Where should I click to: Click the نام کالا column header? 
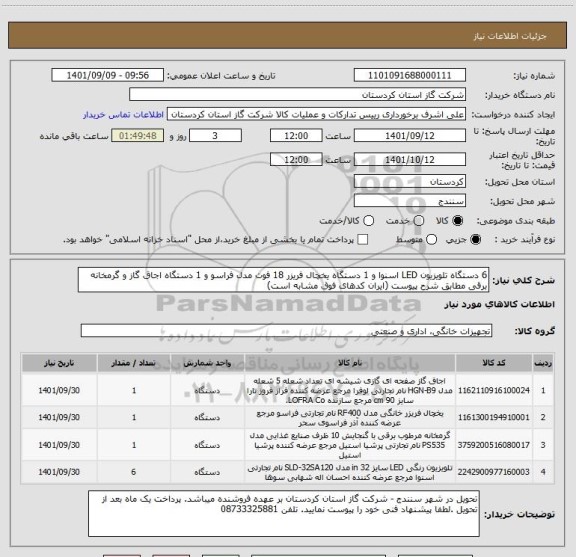click(x=350, y=363)
